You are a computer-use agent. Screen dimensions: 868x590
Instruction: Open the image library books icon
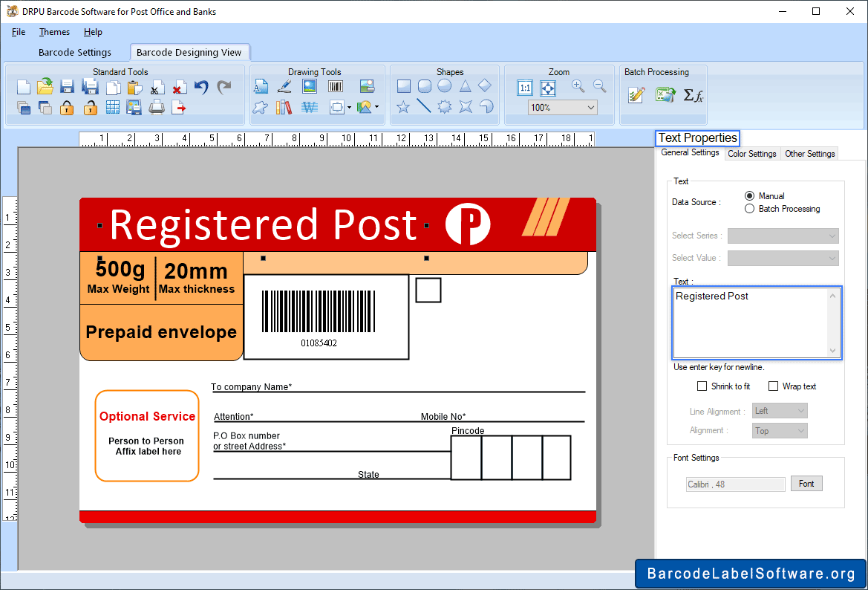pos(284,107)
